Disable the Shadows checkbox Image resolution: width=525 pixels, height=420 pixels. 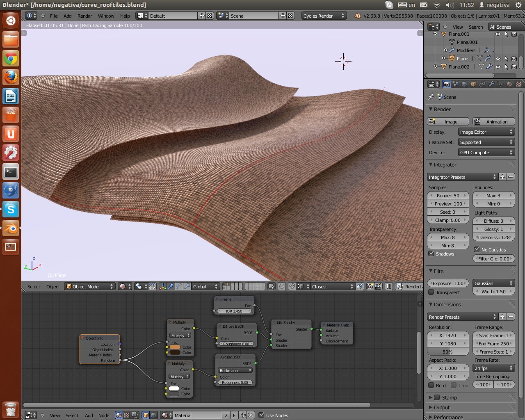click(431, 253)
